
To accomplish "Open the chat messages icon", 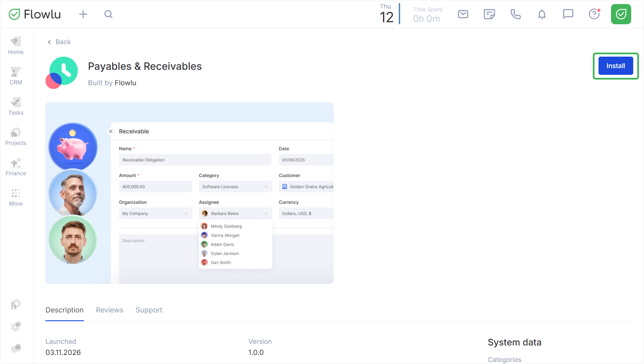I will [568, 14].
